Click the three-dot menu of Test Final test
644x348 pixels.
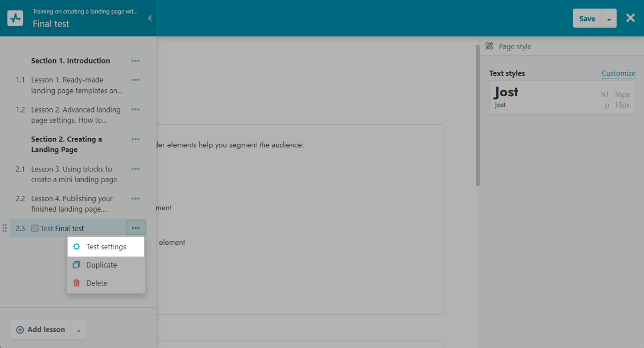136,228
